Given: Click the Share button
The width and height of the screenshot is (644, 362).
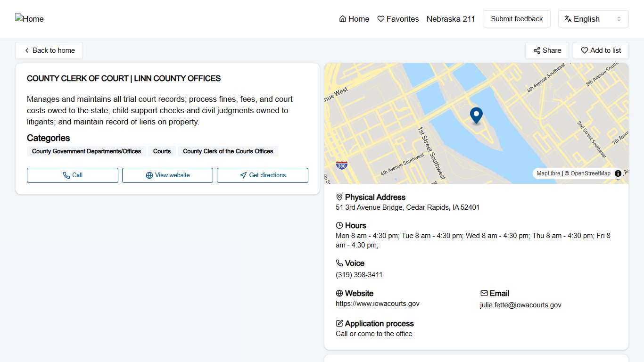Looking at the screenshot, I should [x=547, y=50].
